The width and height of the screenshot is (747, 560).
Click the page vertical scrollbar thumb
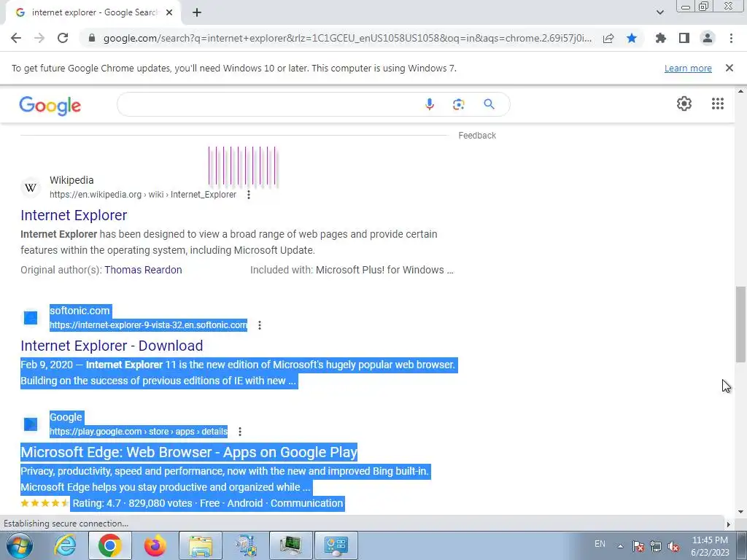coord(740,324)
